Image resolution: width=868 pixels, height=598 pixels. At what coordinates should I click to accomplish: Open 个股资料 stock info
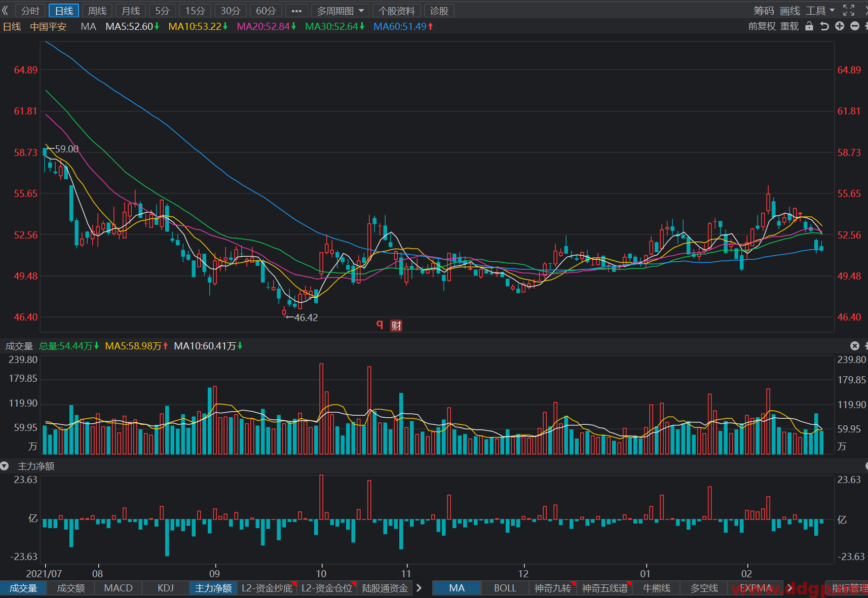(x=397, y=11)
